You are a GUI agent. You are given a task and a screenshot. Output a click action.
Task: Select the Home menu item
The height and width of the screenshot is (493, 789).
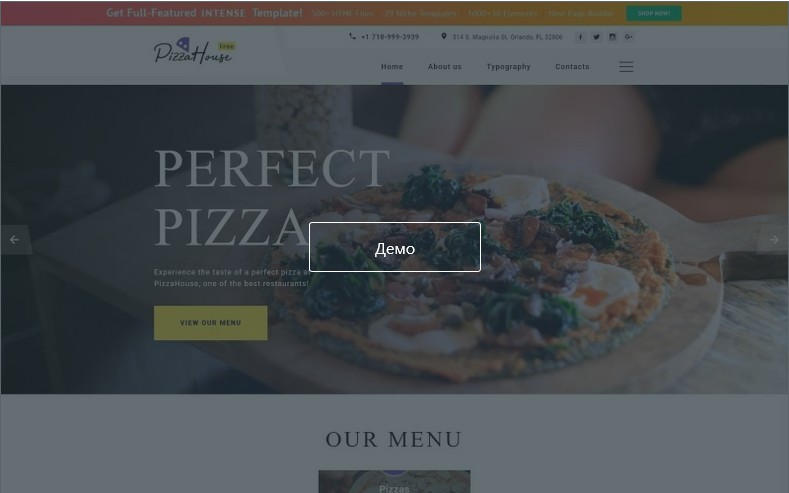392,66
